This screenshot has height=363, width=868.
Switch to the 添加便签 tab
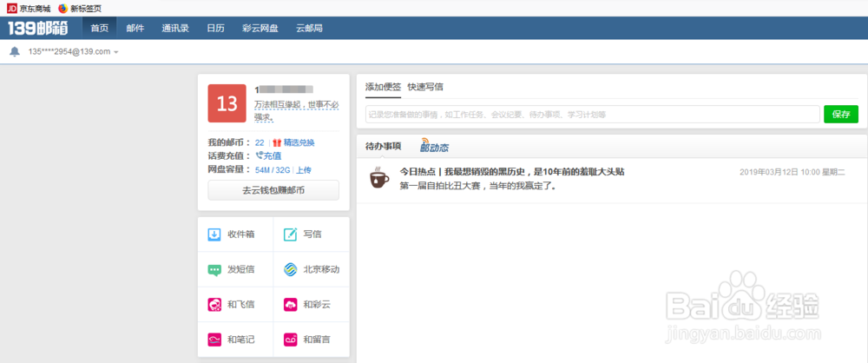tap(383, 87)
